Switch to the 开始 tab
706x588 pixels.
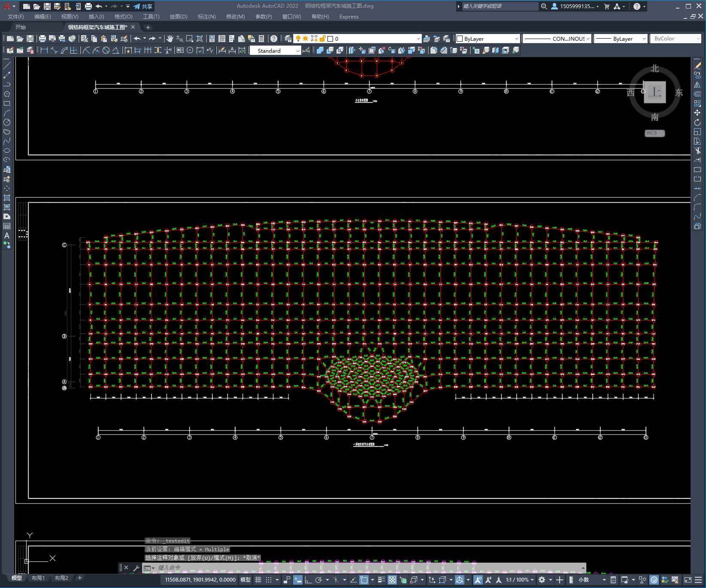click(21, 27)
